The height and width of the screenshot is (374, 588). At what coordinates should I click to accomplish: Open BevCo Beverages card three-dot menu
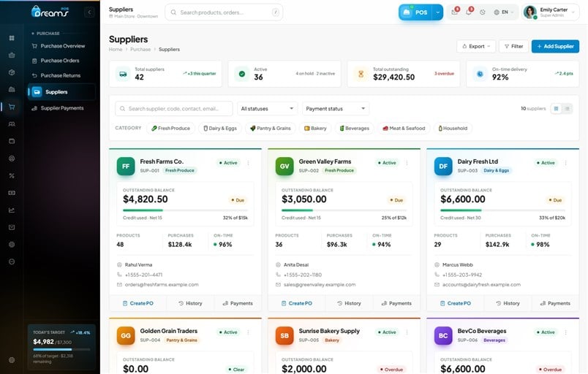[565, 332]
